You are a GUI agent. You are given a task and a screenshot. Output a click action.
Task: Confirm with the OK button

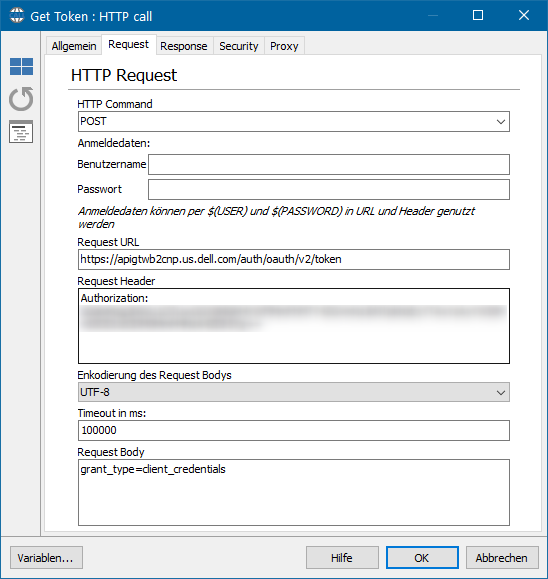(422, 558)
